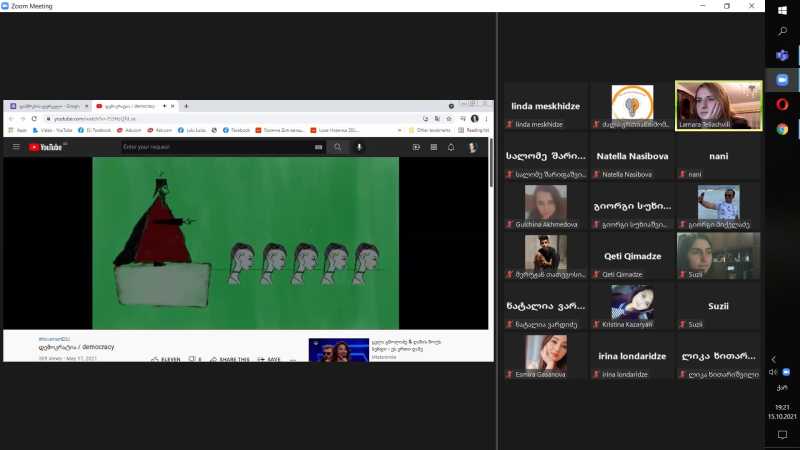Switch to Zoom via taskbar icon

pyautogui.click(x=782, y=80)
